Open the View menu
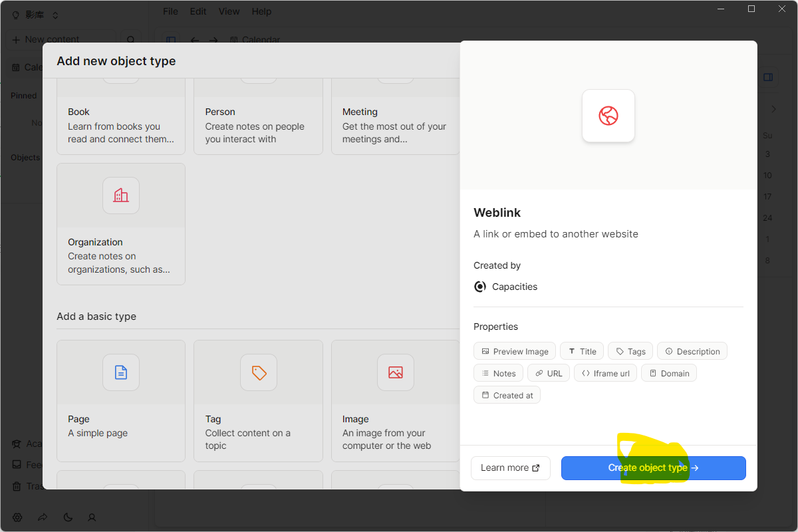Viewport: 798px width, 532px height. (x=229, y=11)
